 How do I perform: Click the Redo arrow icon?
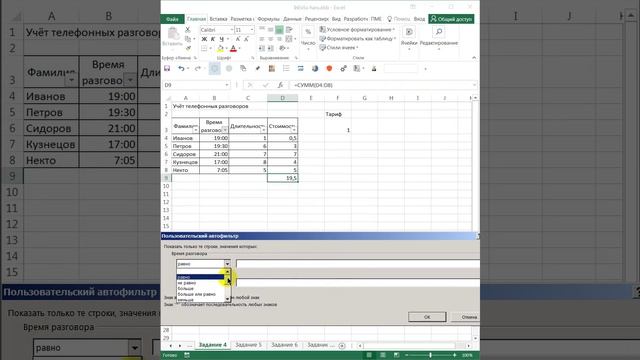tap(197, 69)
